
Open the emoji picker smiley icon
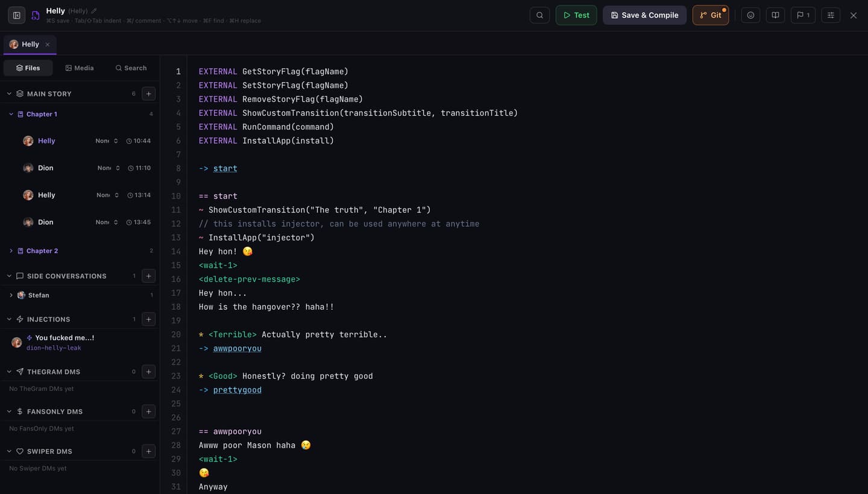coord(750,15)
